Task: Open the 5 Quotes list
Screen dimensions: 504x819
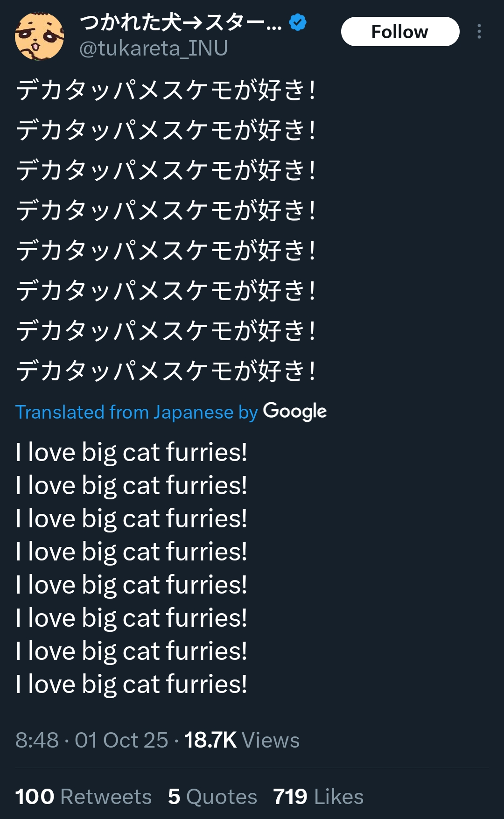Action: click(x=212, y=797)
